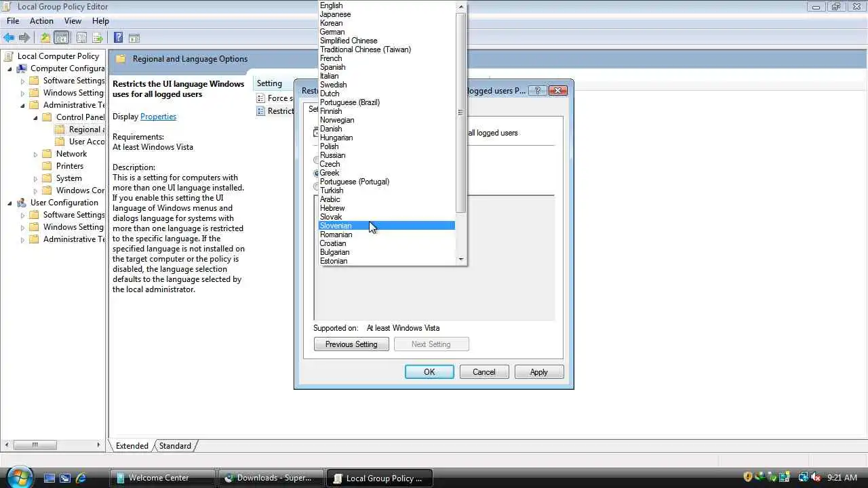Click the Regional and Language Options header folder icon
The image size is (868, 488).
click(x=121, y=59)
